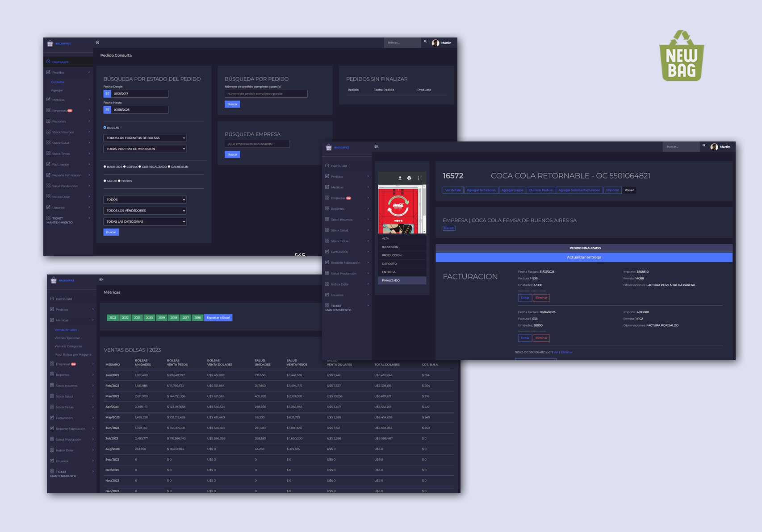Select the 2022 year tab in Métricas
Viewport: 762px width, 532px height.
click(125, 318)
